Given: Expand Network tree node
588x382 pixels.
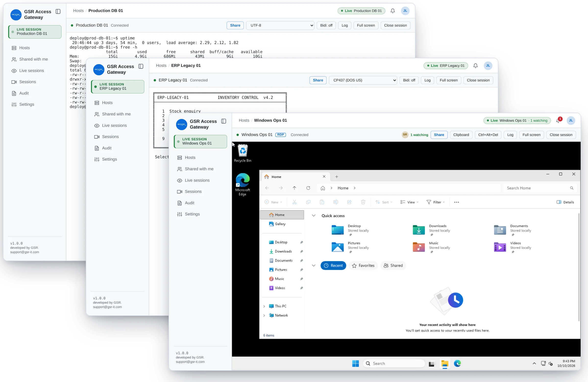Looking at the screenshot, I should pyautogui.click(x=264, y=315).
